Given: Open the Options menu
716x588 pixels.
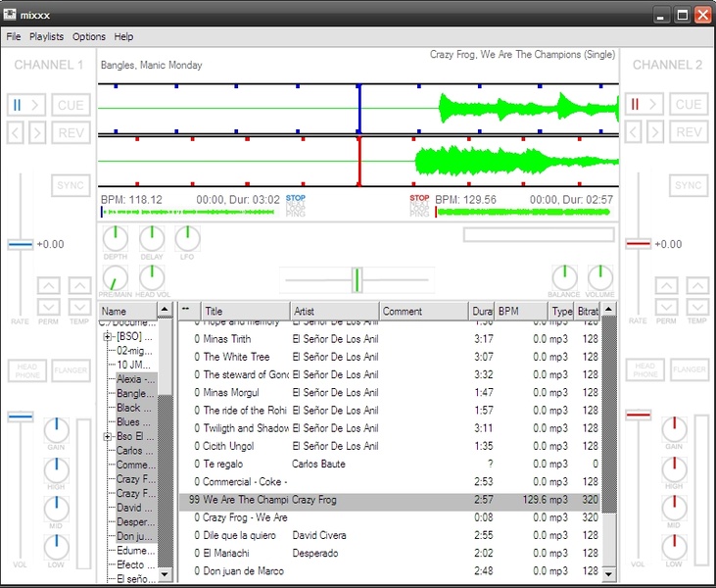Looking at the screenshot, I should click(89, 36).
